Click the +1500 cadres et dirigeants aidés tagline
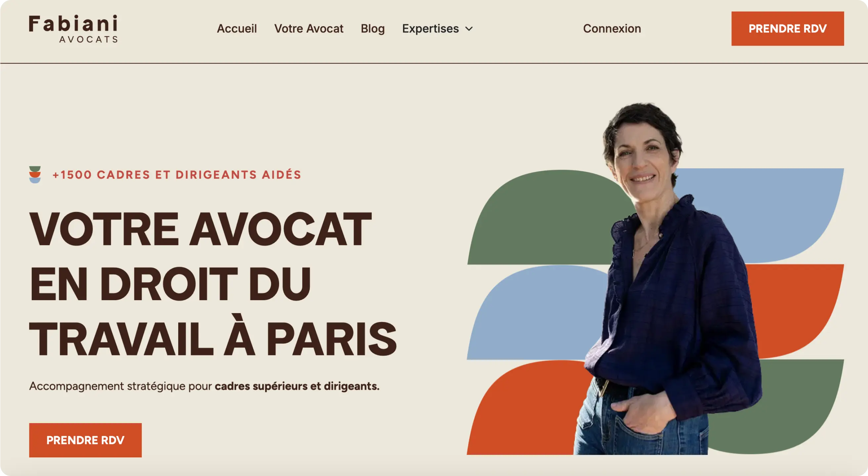This screenshot has width=868, height=476. tap(177, 175)
